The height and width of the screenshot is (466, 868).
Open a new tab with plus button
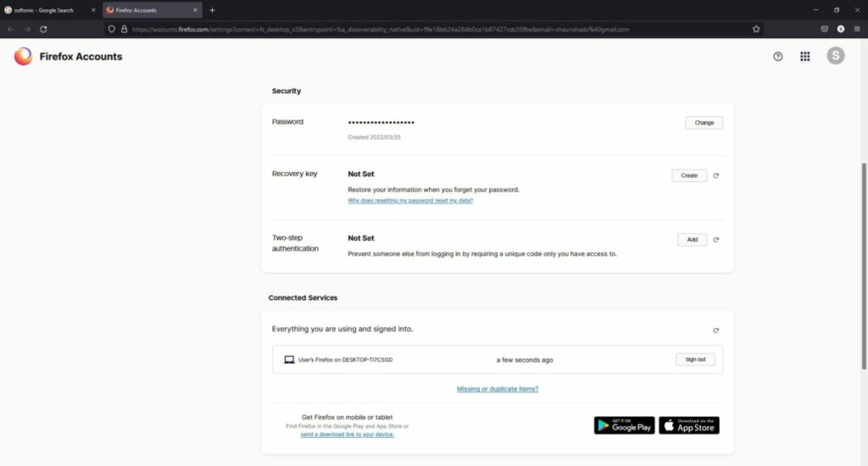click(212, 10)
